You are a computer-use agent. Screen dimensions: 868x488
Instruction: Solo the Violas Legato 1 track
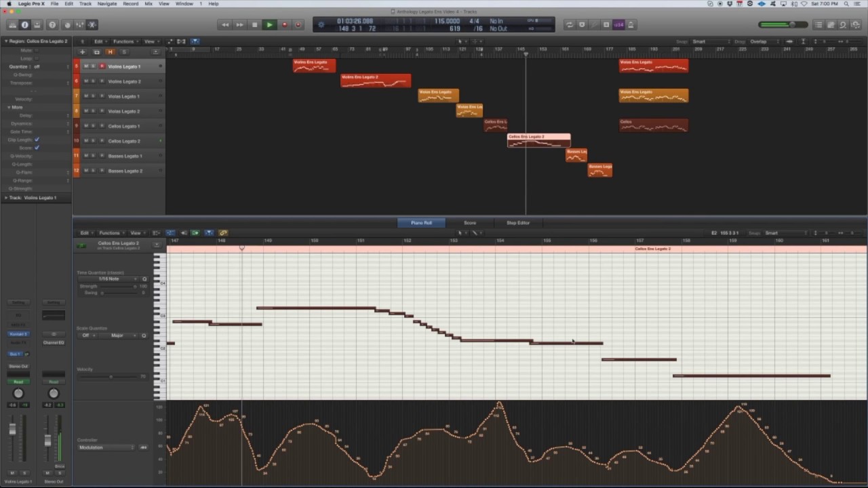tap(94, 96)
